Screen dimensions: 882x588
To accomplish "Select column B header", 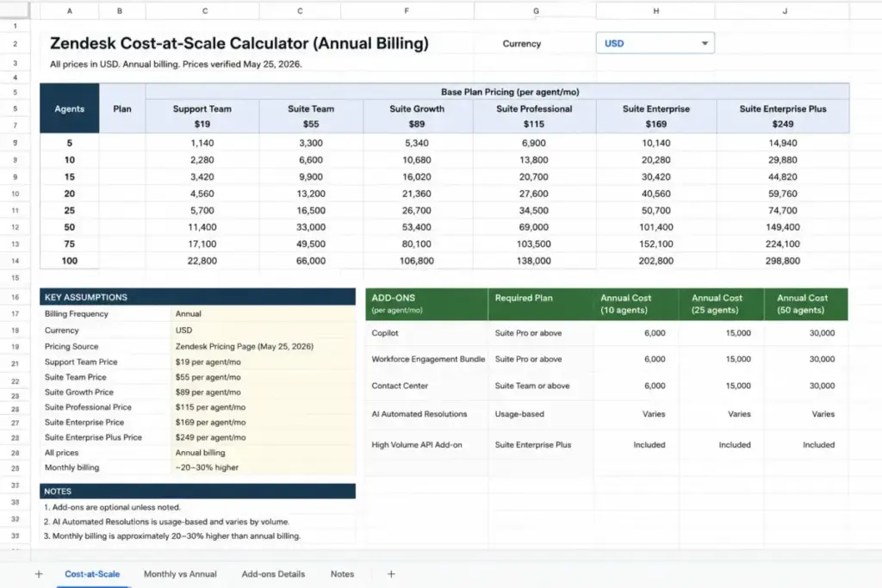I will (x=119, y=10).
